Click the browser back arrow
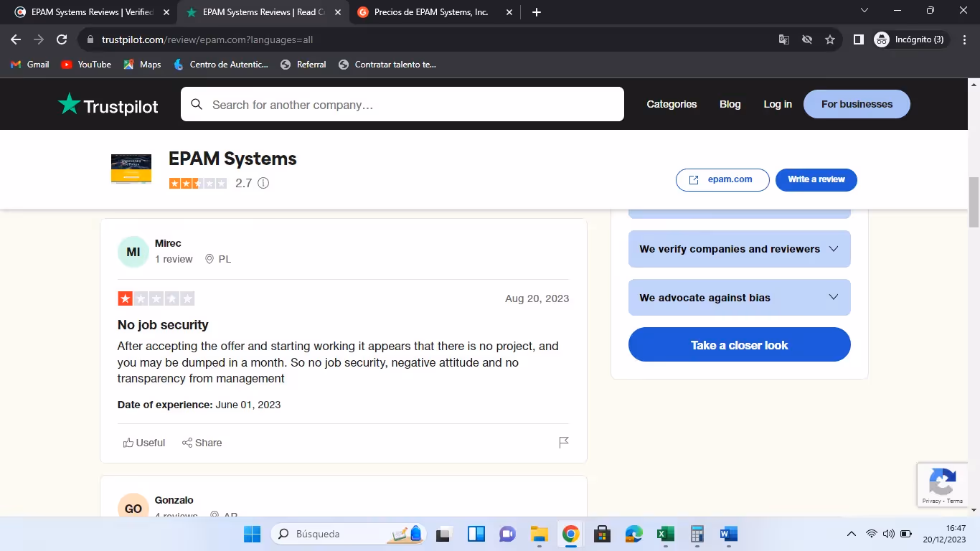The image size is (980, 551). click(x=16, y=39)
